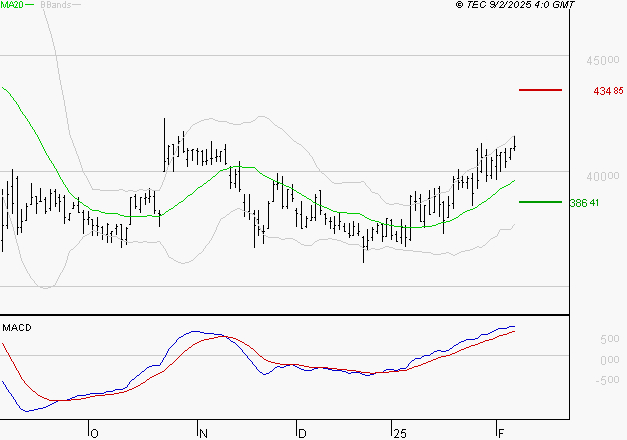The image size is (627, 440).
Task: Click the MA20 legend label
Action: (x=12, y=5)
